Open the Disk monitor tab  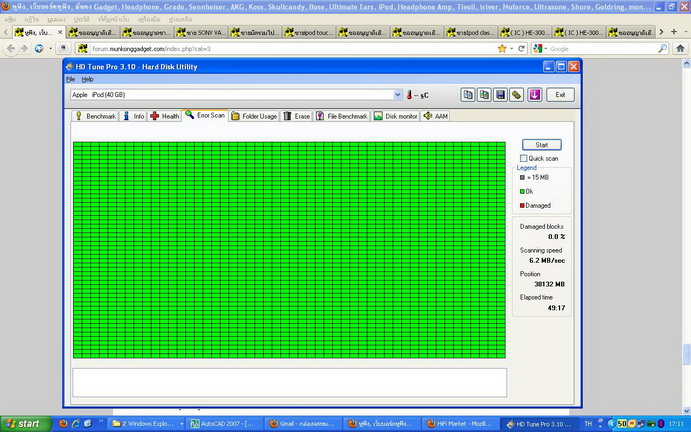coord(396,116)
